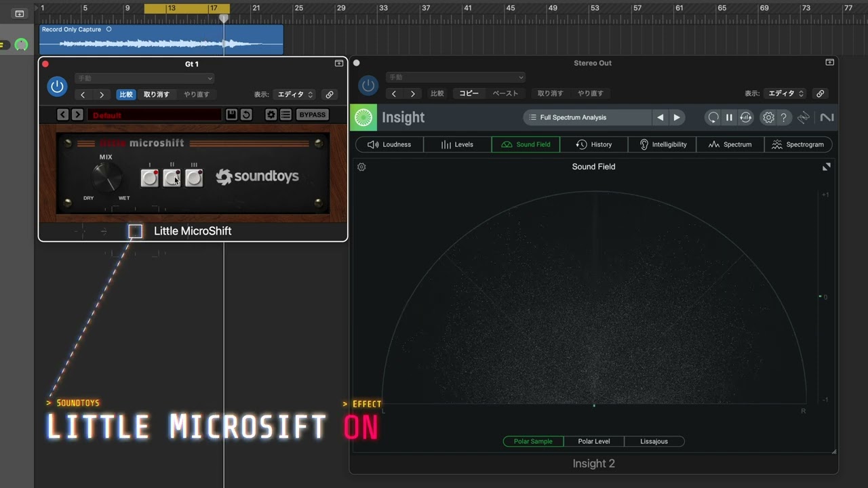
Task: Select MicroShift style I button
Action: tap(149, 178)
